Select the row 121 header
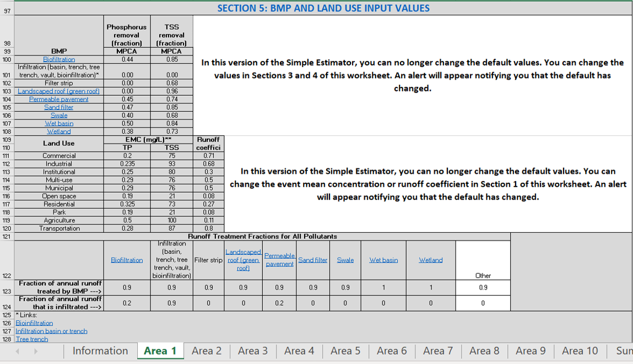The height and width of the screenshot is (364, 633). point(7,237)
